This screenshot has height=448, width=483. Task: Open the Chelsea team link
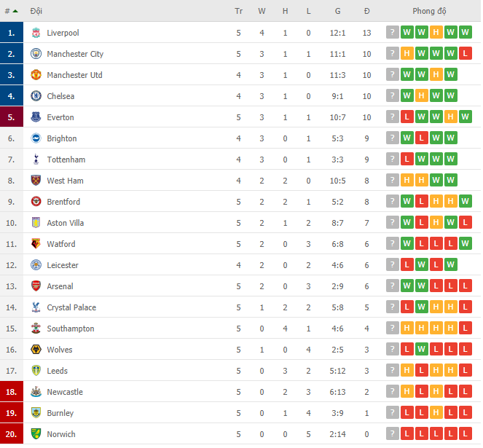click(60, 96)
